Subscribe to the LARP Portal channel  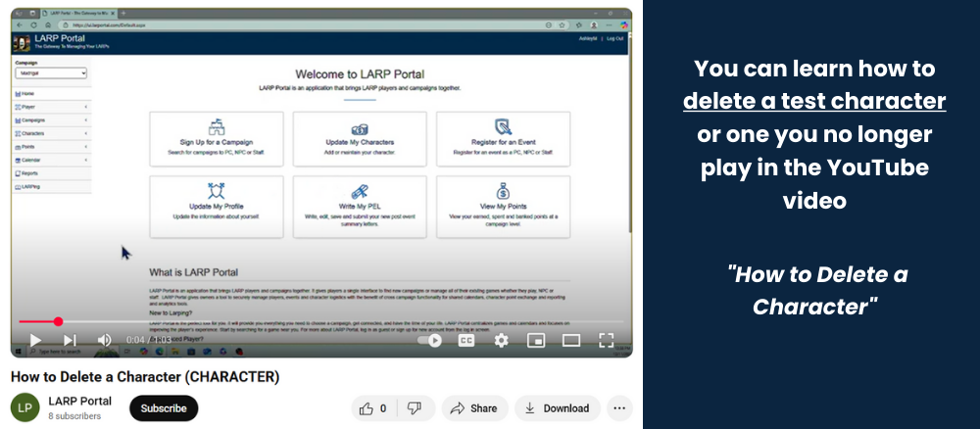tap(164, 408)
